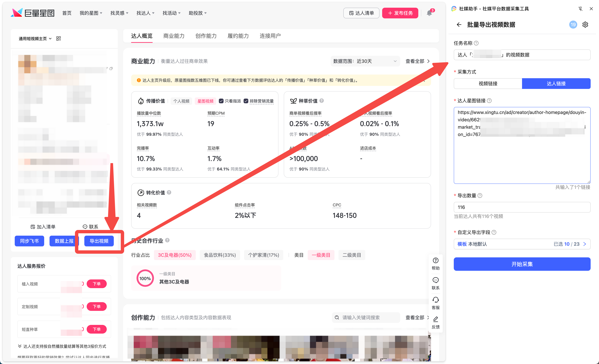Open 反馈 in the floating sidebar
599x364 pixels.
coord(436,323)
